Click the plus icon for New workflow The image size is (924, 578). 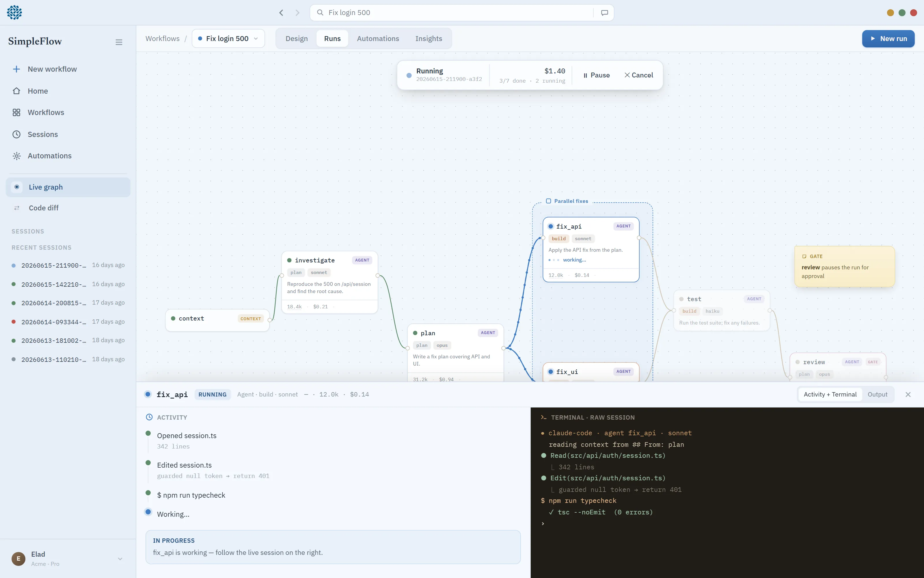click(16, 69)
